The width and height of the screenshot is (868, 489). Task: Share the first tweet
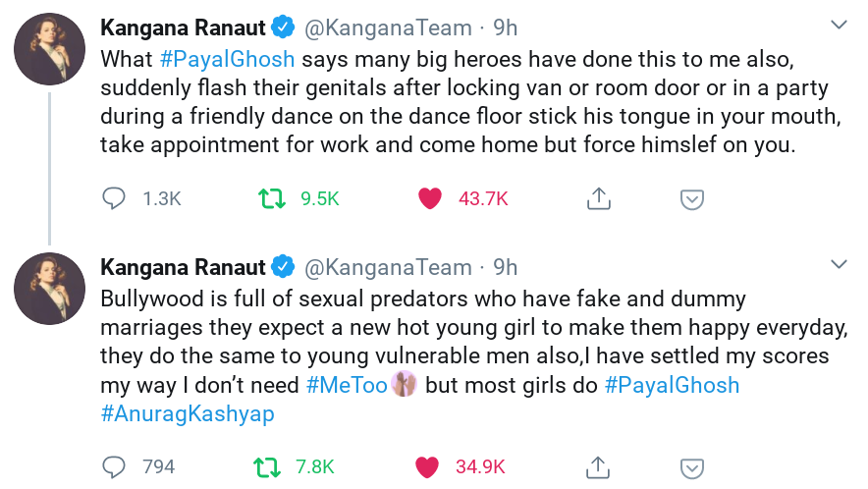(x=598, y=198)
